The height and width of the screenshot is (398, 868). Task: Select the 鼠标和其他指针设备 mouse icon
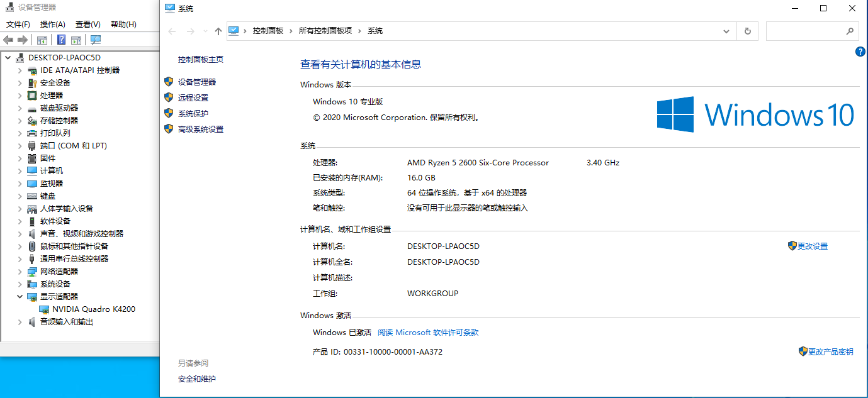32,246
